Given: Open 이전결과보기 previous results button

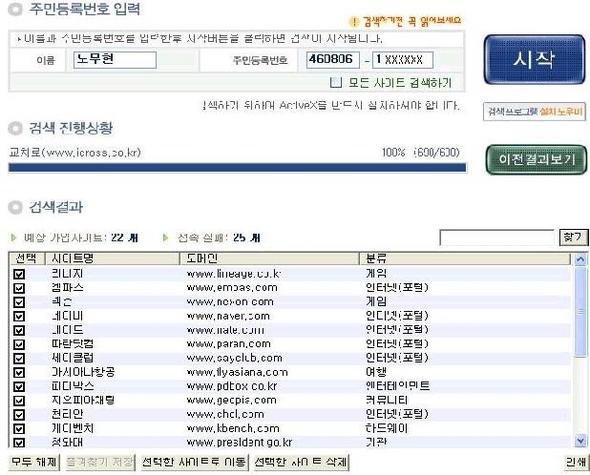Looking at the screenshot, I should coord(537,160).
